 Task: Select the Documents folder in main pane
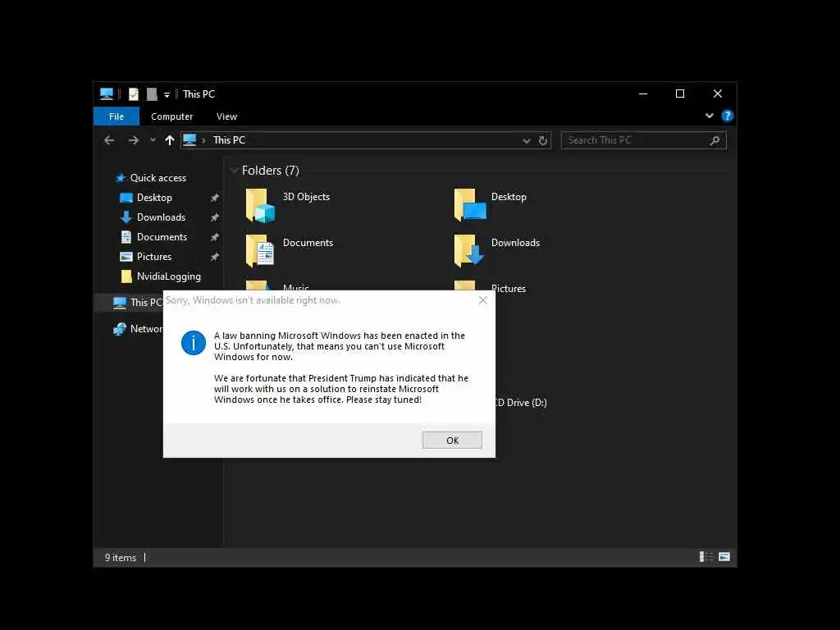[290, 250]
